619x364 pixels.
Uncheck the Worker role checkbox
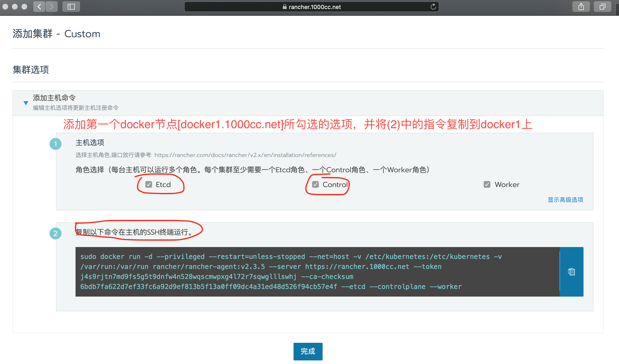[x=487, y=184]
